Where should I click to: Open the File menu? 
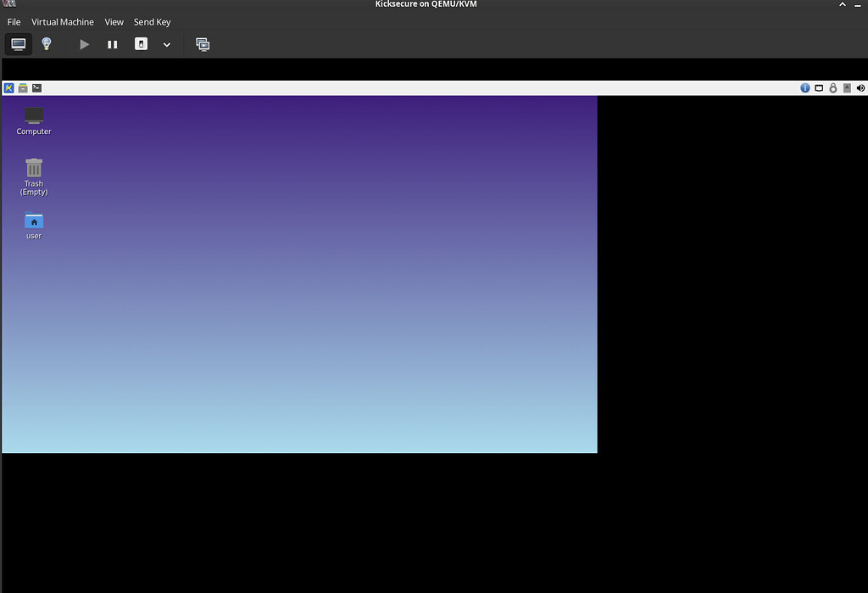[14, 22]
